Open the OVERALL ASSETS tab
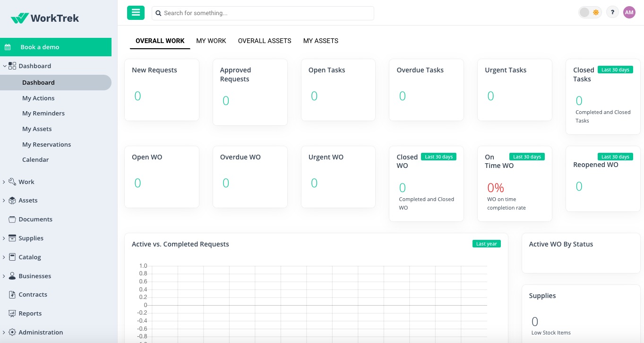Viewport: 644px width, 343px height. pyautogui.click(x=265, y=41)
